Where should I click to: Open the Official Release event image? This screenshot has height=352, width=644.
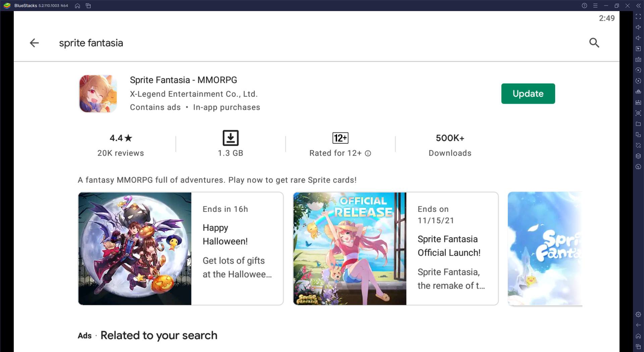pyautogui.click(x=350, y=249)
